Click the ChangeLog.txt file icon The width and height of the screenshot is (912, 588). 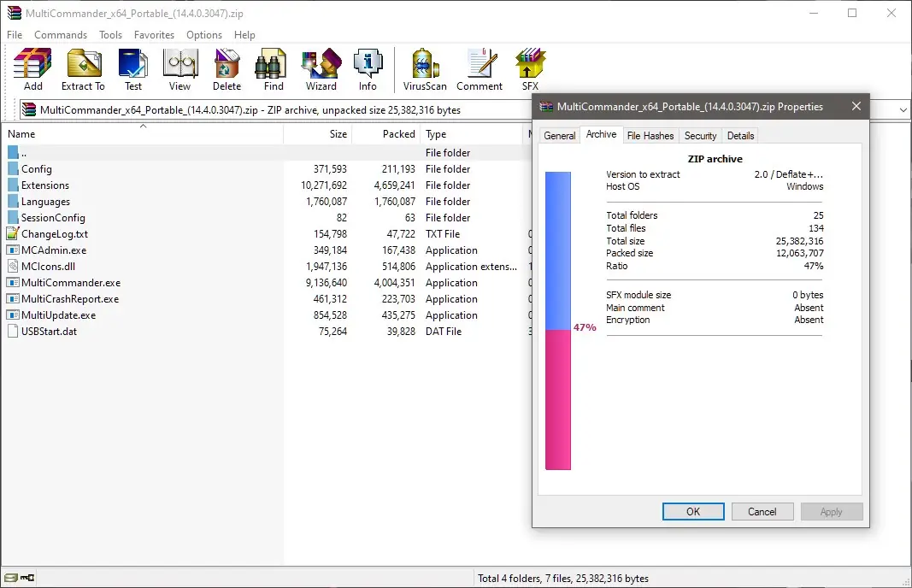[13, 233]
